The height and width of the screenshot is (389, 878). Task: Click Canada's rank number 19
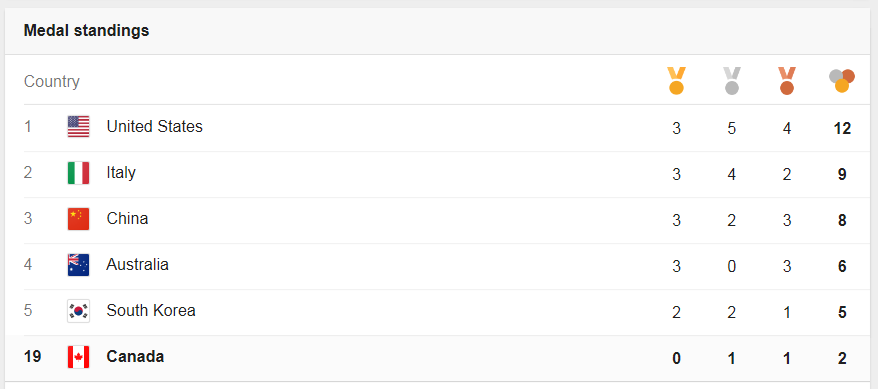(x=32, y=357)
